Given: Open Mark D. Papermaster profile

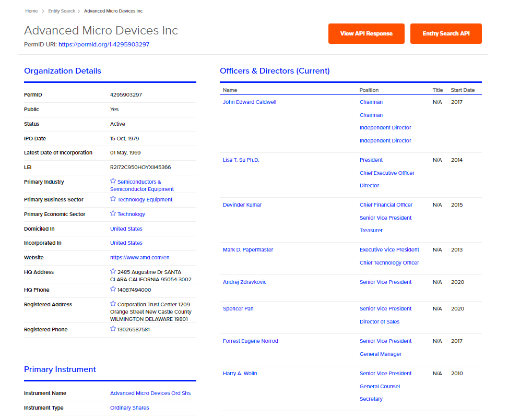Looking at the screenshot, I should pyautogui.click(x=248, y=250).
